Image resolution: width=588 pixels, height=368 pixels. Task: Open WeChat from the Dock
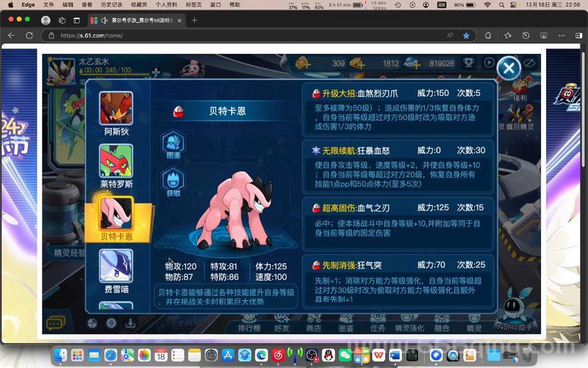point(345,355)
